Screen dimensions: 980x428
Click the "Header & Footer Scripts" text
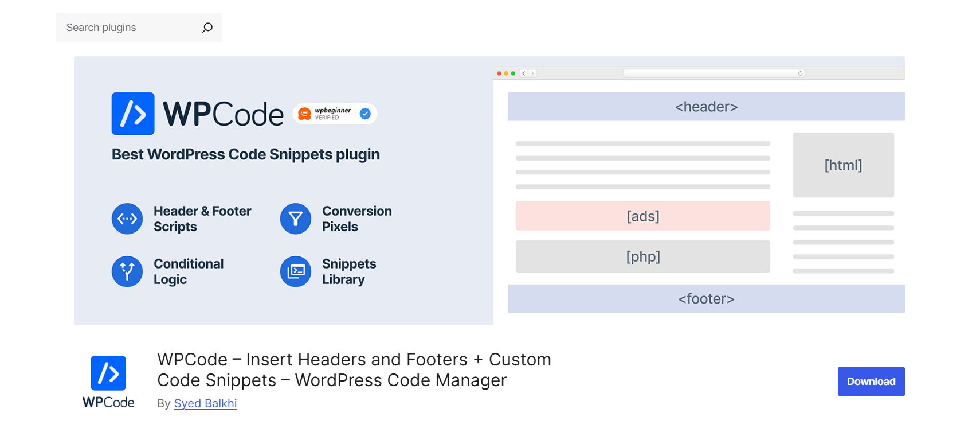click(x=202, y=219)
